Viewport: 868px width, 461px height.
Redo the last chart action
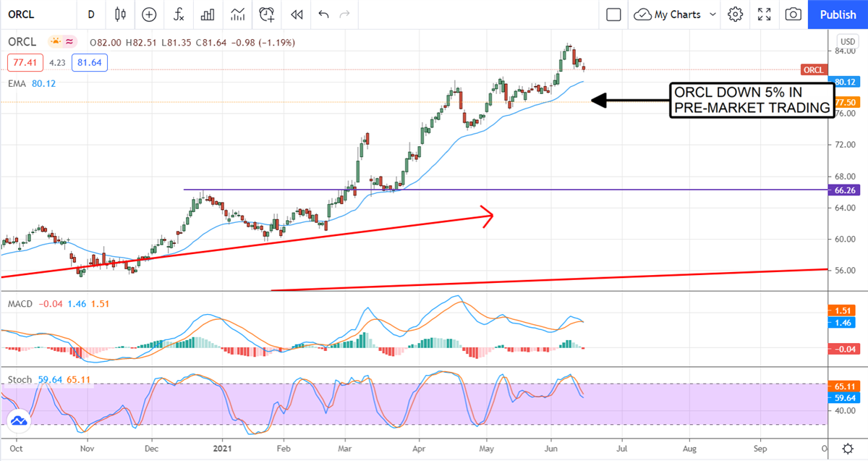pos(345,14)
